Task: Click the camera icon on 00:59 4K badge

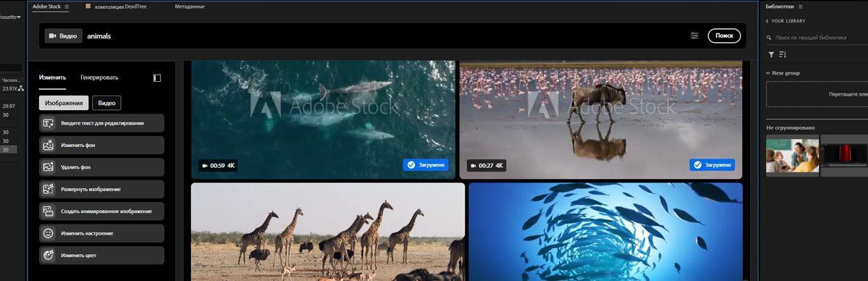Action: pos(205,165)
